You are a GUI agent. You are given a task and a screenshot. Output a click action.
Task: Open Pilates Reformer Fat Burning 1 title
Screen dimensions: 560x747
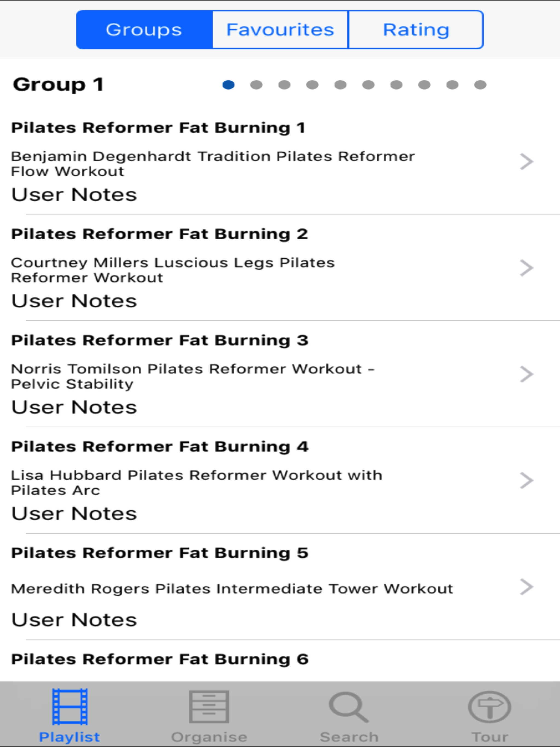tap(158, 128)
